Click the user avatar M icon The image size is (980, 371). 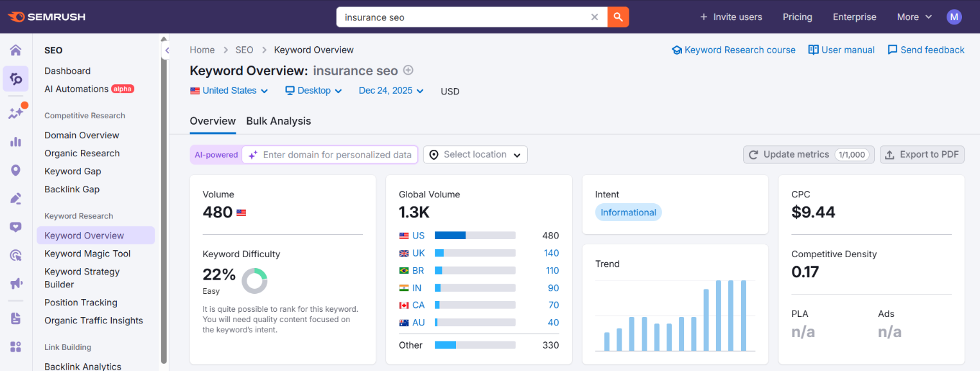point(954,17)
